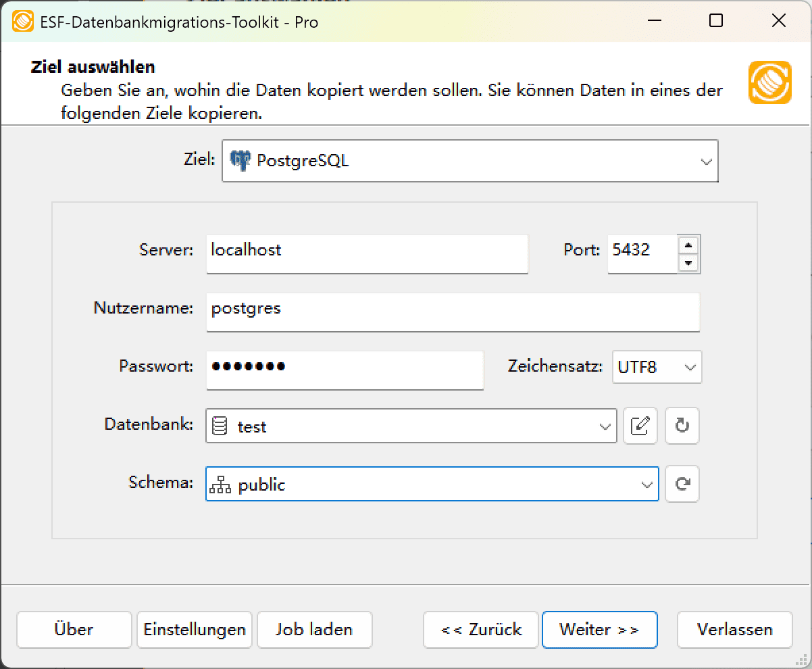
Task: Open the Ziel target database dropdown
Action: [x=707, y=161]
